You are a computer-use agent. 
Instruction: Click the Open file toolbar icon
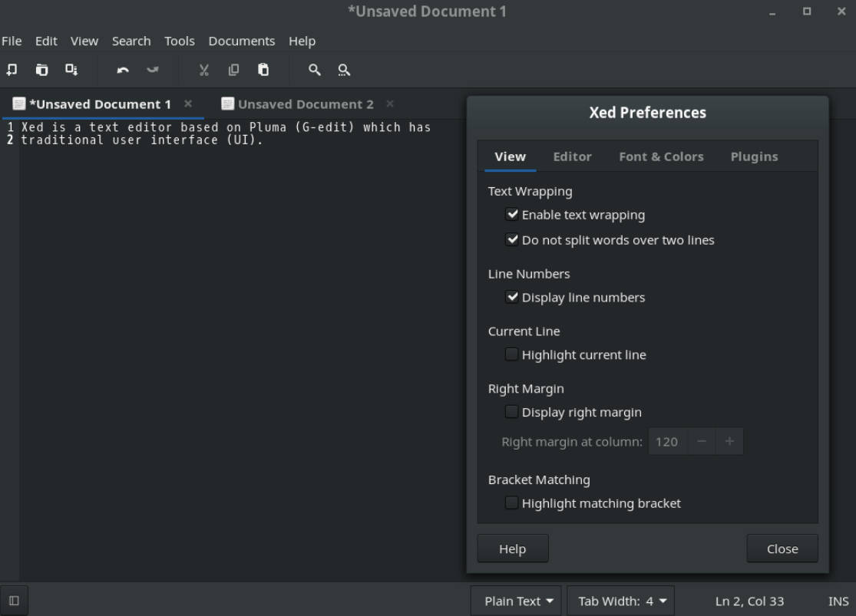click(42, 70)
